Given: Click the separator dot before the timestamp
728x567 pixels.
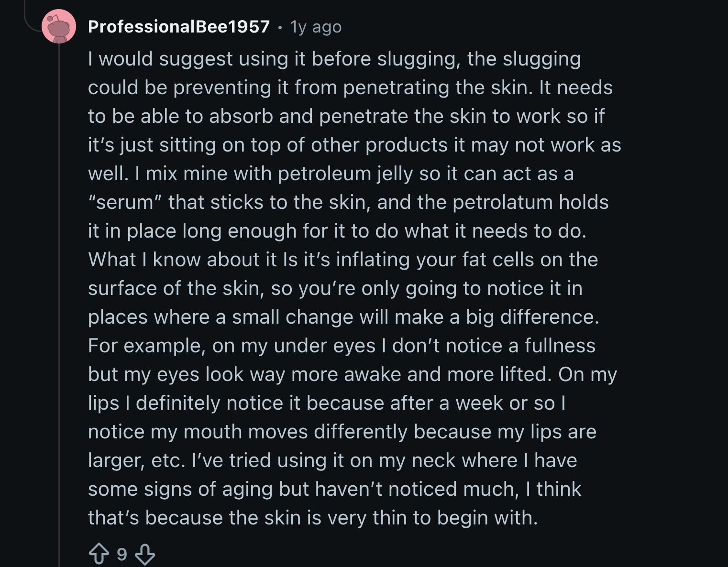Looking at the screenshot, I should tap(280, 28).
